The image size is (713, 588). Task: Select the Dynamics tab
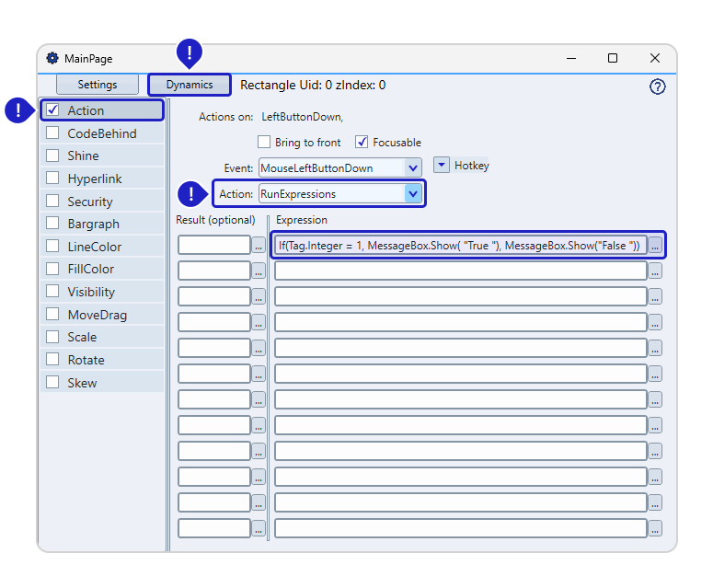click(190, 85)
